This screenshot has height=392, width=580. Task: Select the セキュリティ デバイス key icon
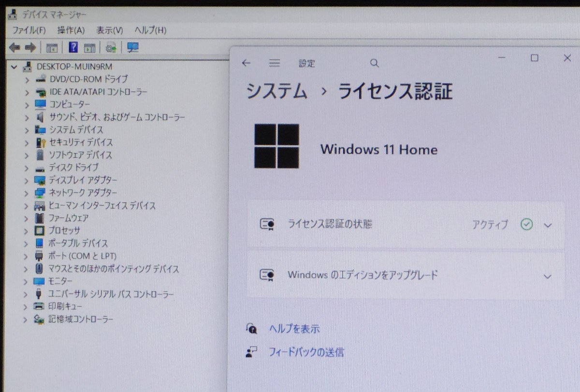pos(41,142)
